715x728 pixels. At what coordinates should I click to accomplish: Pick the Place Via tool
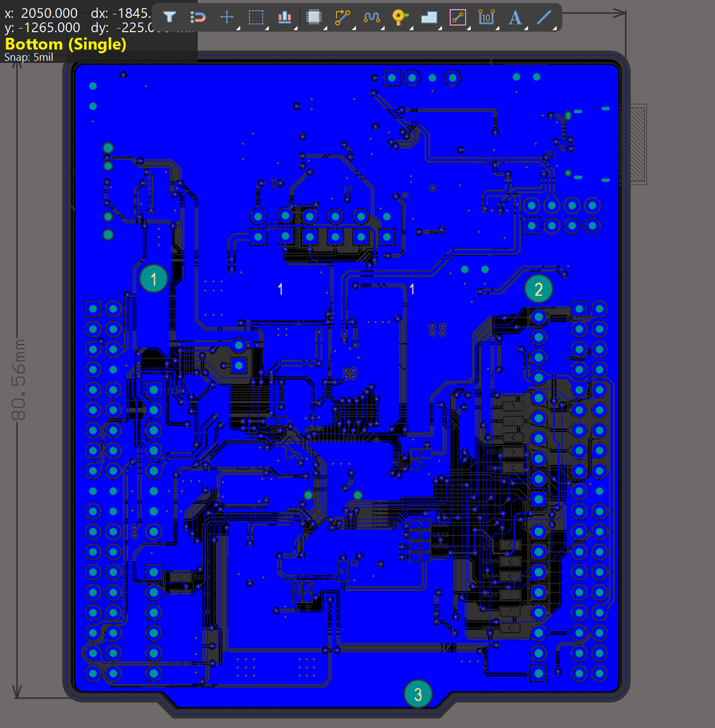pos(400,17)
